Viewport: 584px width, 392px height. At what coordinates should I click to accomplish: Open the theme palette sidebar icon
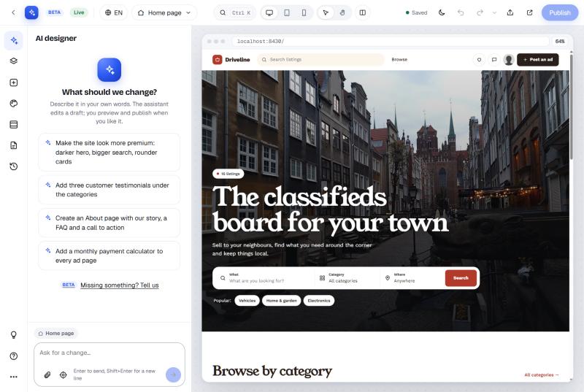click(14, 104)
